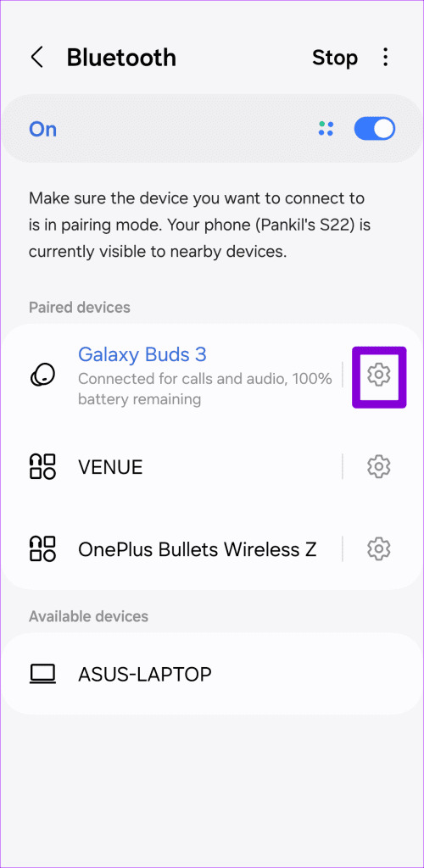Tap the colored four-dot icon beside the switch
The width and height of the screenshot is (424, 868).
(x=326, y=129)
